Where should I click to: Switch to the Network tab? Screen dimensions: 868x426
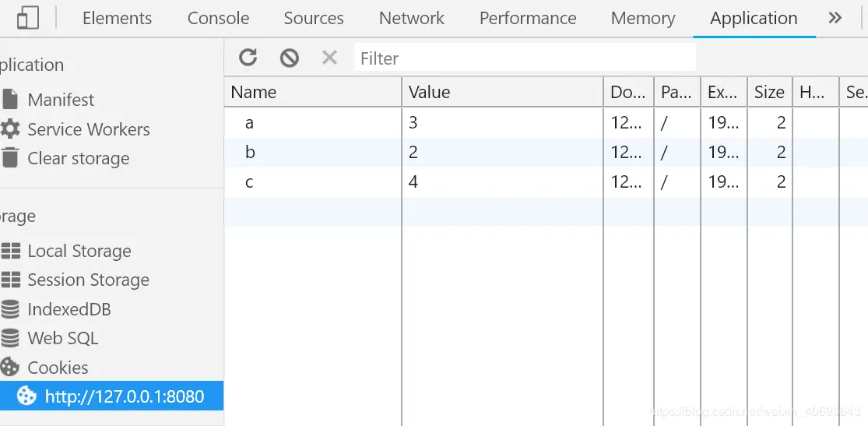click(412, 18)
